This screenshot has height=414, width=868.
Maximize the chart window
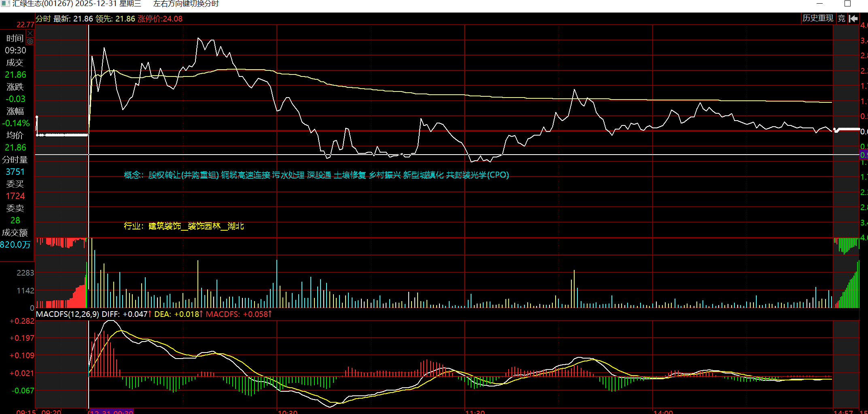coord(847,4)
